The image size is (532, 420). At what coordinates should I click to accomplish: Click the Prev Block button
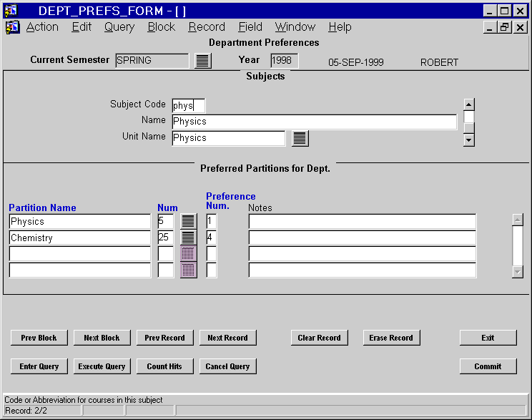[x=39, y=338]
